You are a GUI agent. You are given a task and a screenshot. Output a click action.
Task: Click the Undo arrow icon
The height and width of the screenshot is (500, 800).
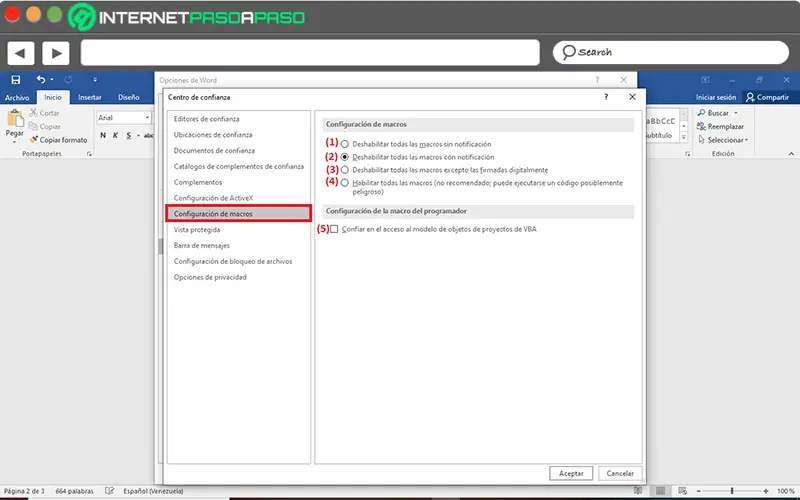click(41, 80)
